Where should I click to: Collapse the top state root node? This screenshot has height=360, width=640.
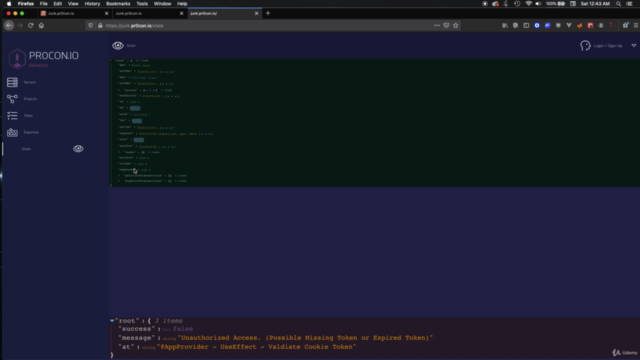coord(112,60)
